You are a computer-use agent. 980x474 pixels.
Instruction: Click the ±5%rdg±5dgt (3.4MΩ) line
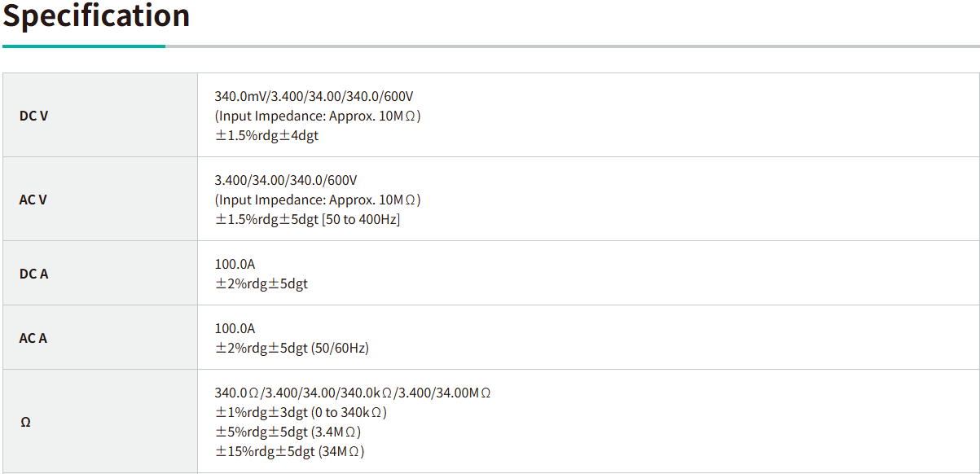click(x=288, y=432)
